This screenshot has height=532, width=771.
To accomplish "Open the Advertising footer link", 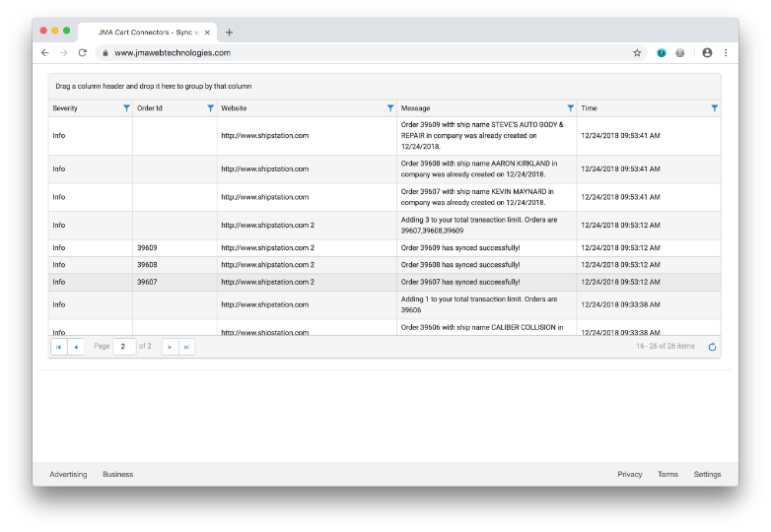I will pos(68,474).
